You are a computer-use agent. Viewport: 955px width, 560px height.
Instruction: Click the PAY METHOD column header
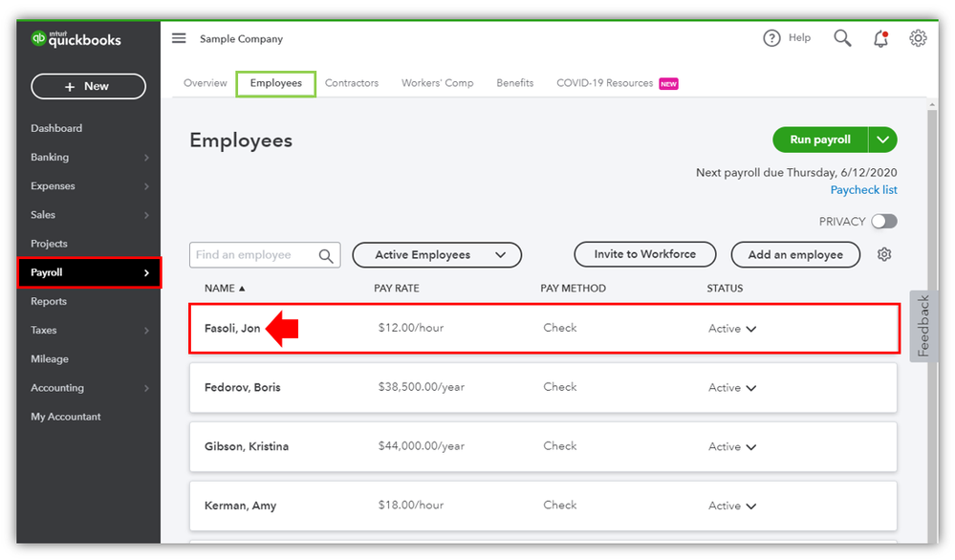click(574, 289)
